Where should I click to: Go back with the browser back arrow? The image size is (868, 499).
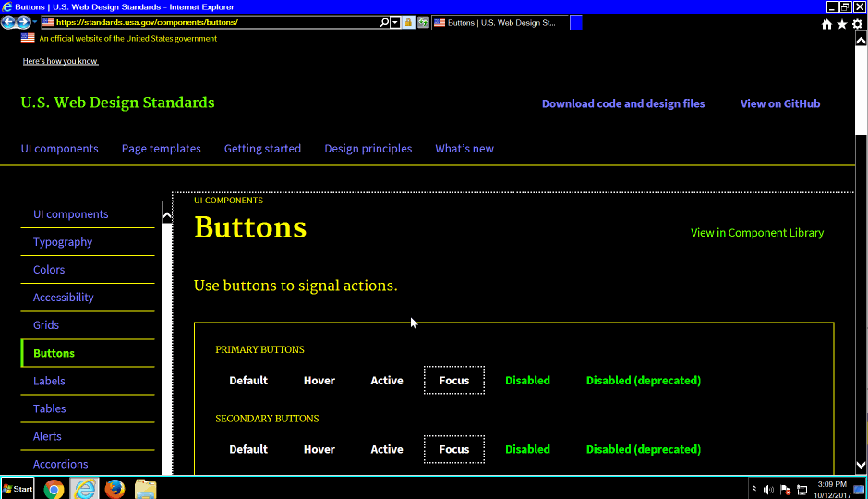pos(7,22)
